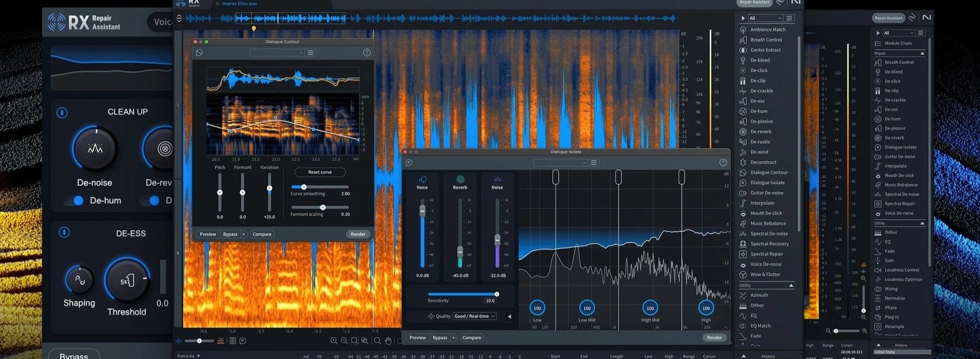Click the De-noise knob icon
980x359 pixels.
tap(95, 149)
